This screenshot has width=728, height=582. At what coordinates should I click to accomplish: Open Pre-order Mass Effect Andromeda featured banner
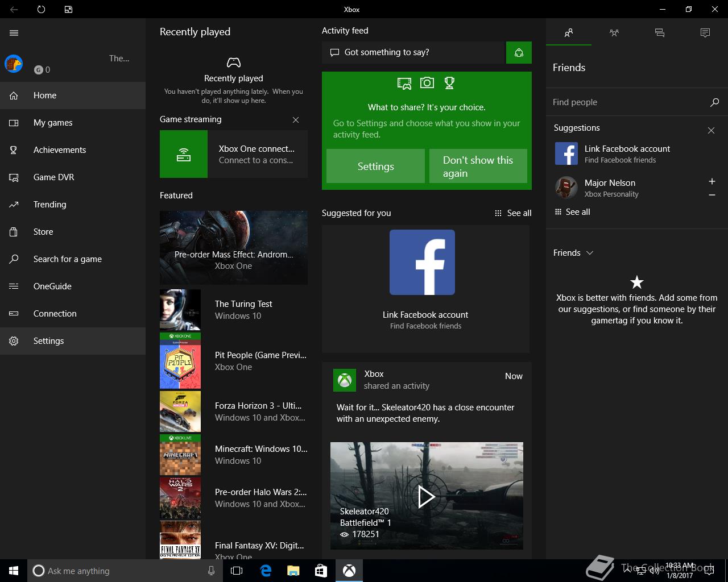[x=234, y=248]
